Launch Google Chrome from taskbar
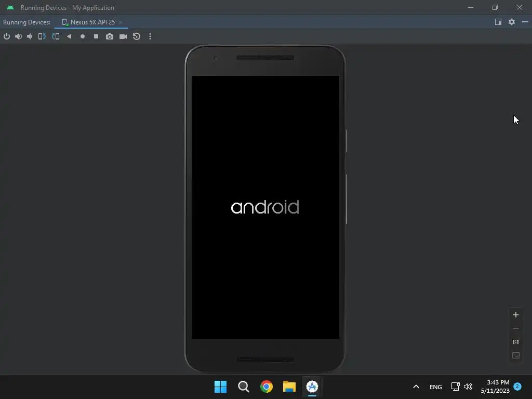 [x=267, y=387]
